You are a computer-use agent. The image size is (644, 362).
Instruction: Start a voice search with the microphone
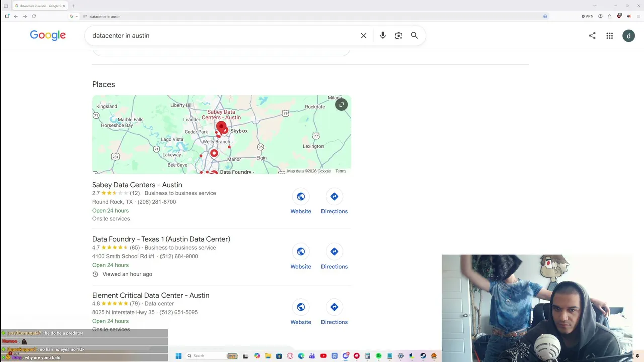(383, 36)
